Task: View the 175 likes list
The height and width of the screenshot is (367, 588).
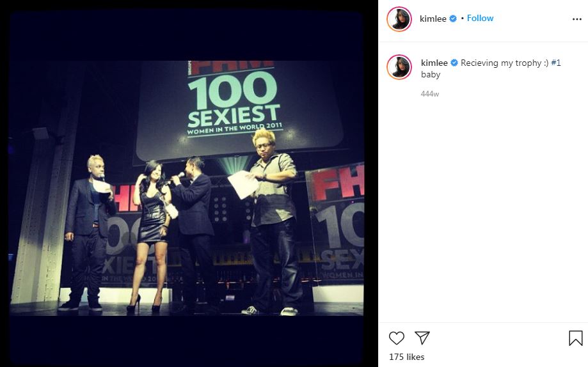Action: [406, 357]
